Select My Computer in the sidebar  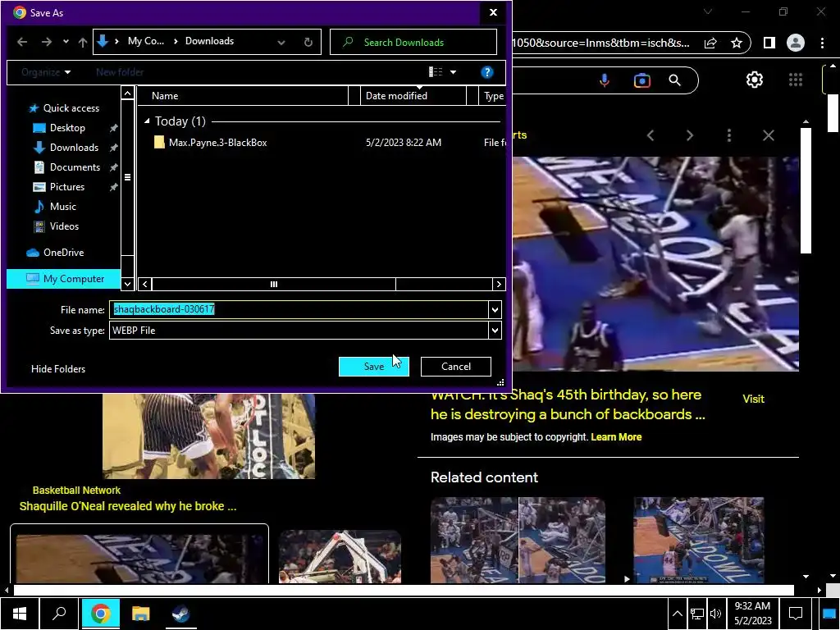(x=64, y=279)
